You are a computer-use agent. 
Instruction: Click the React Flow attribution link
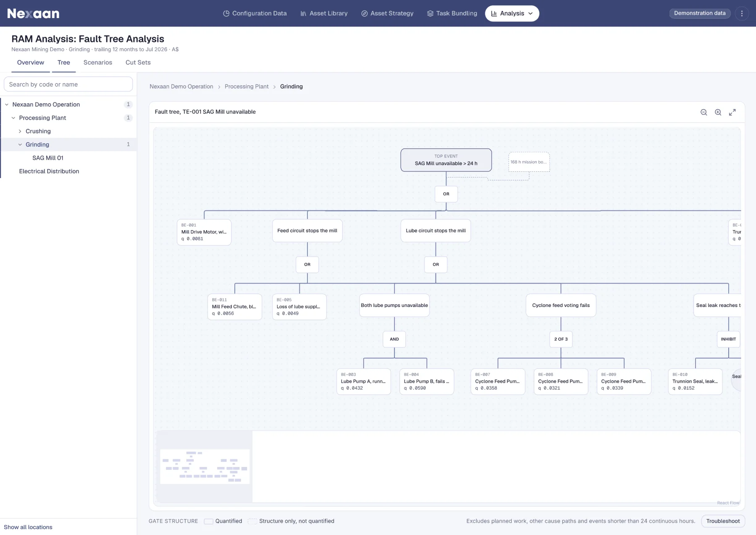[x=728, y=503]
